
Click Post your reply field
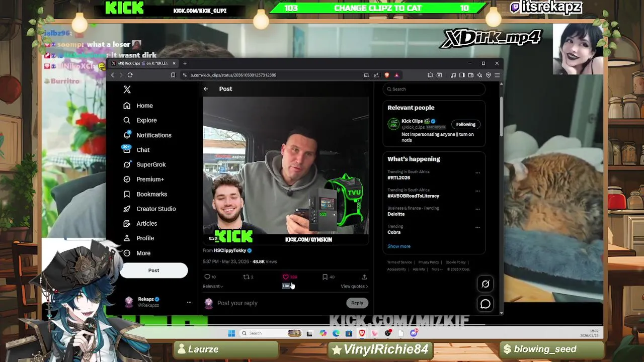tap(279, 303)
